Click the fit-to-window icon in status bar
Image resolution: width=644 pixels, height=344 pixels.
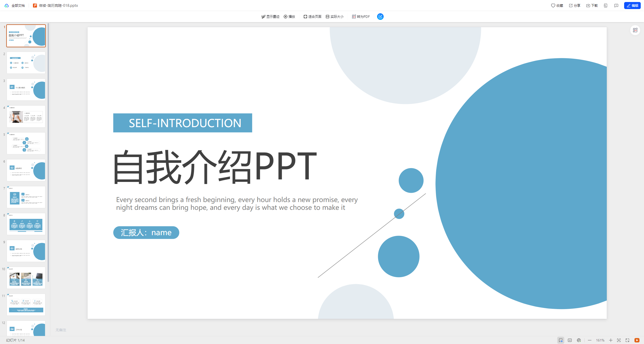point(619,340)
